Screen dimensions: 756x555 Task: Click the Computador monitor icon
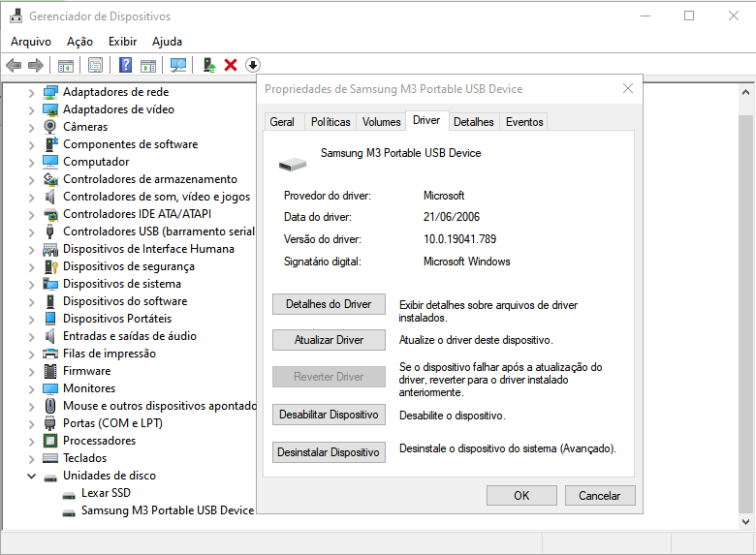(50, 162)
